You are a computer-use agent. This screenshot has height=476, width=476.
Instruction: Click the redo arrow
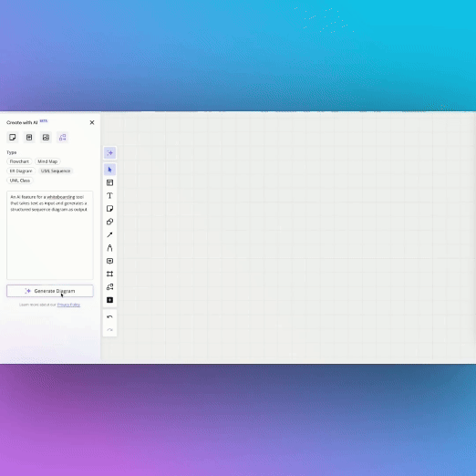click(109, 330)
